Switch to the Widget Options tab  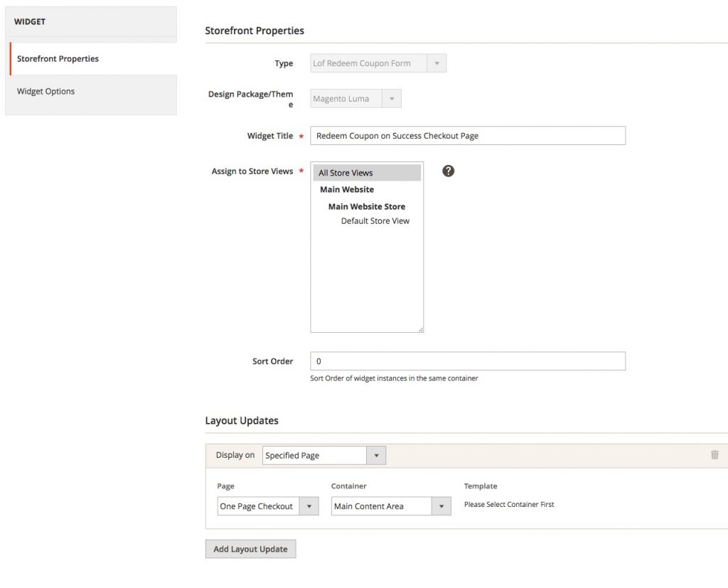point(91,92)
